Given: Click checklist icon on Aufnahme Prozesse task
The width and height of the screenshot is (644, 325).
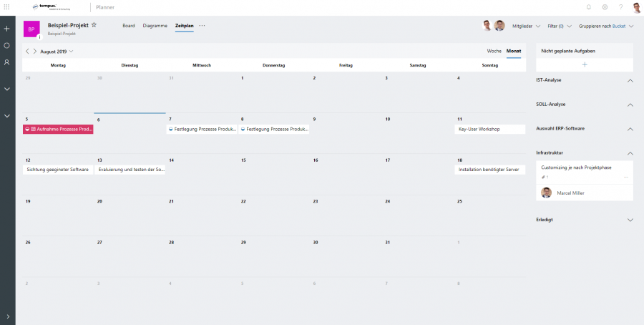Looking at the screenshot, I should tap(33, 129).
